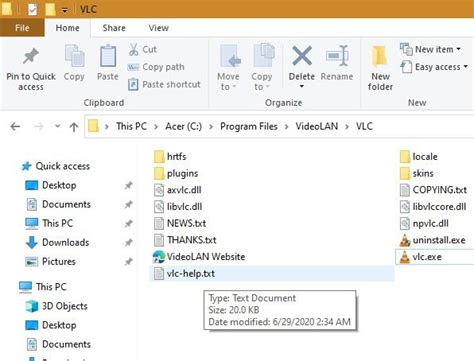474x361 pixels.
Task: Select the hrtfs folder
Action: (170, 156)
